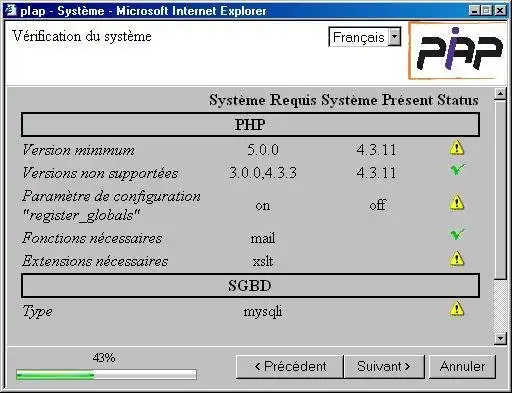Minimize the Internet Explorer window
The height and width of the screenshot is (393, 512).
[474, 10]
